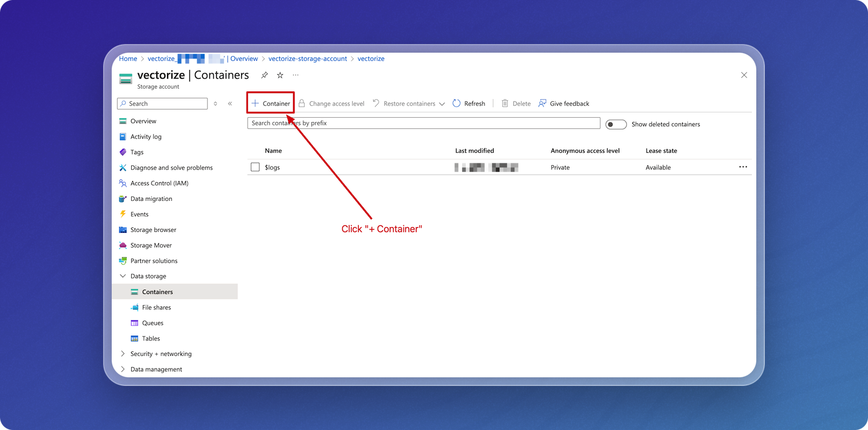
Task: Click the $logs container name
Action: click(272, 168)
